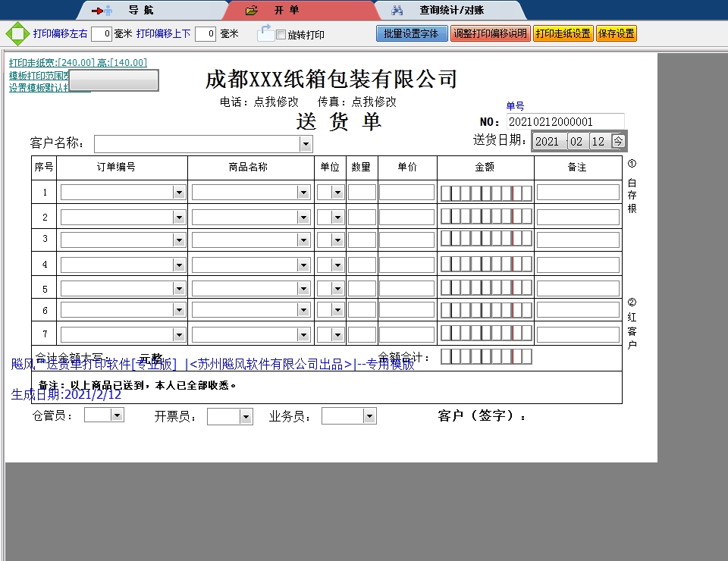Expand the 商品名称 dropdown in row 1
Screen dimensions: 728x561
tap(303, 193)
